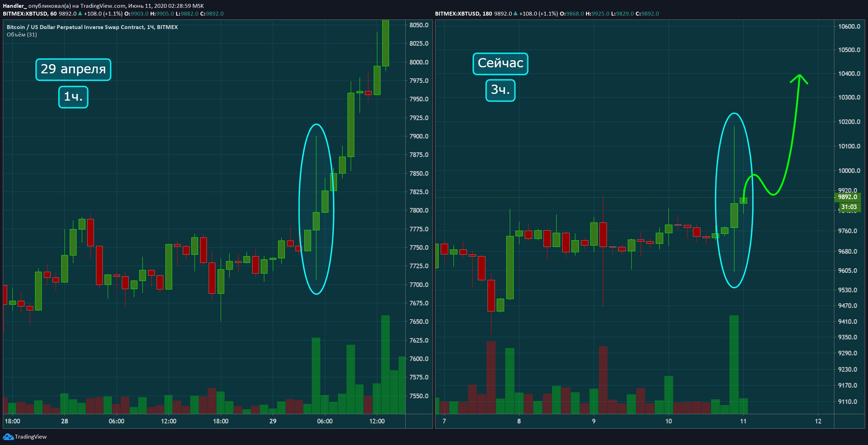The width and height of the screenshot is (868, 445).
Task: Click the 31:03 candle countdown label
Action: point(849,207)
